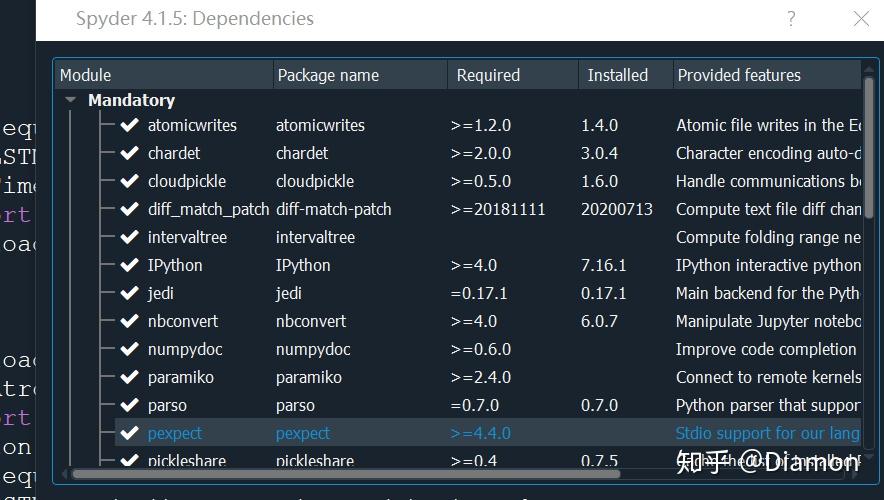Viewport: 884px width, 500px height.
Task: Sort by the Module column header
Action: (x=164, y=75)
